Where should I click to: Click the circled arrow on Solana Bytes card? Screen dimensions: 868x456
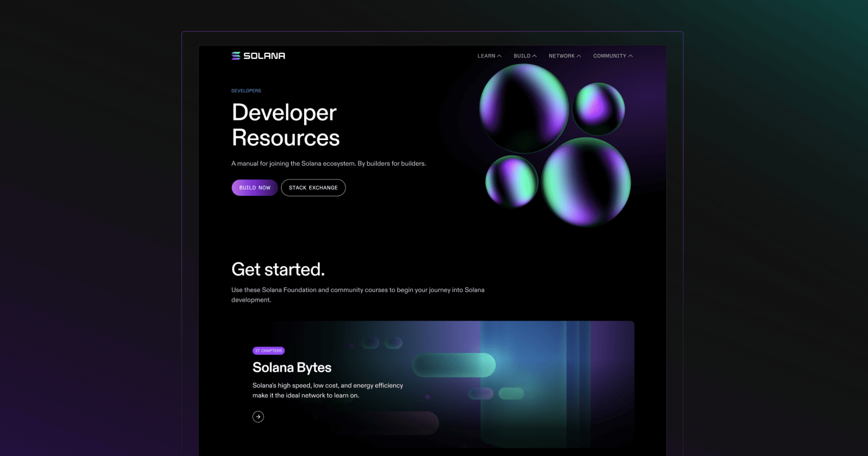(258, 417)
